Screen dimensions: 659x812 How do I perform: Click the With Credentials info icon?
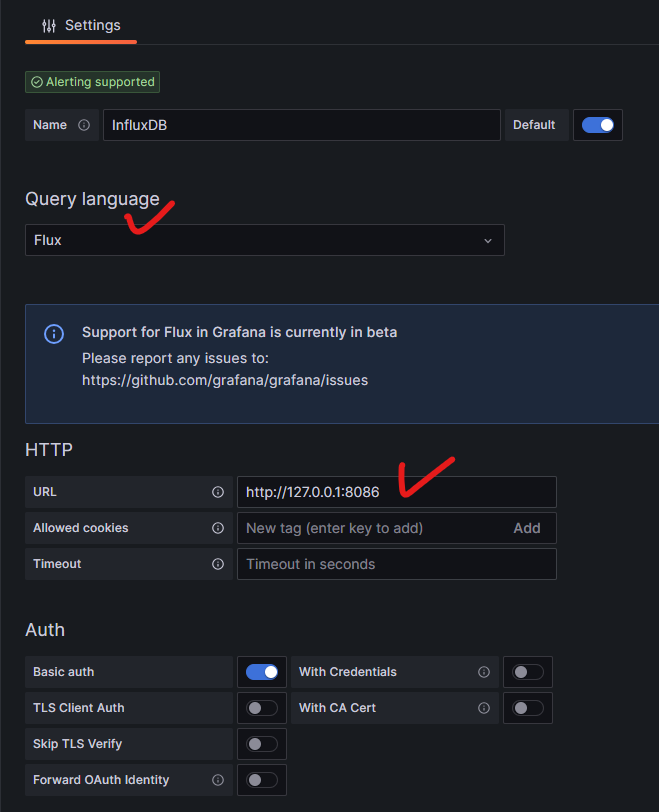point(484,672)
